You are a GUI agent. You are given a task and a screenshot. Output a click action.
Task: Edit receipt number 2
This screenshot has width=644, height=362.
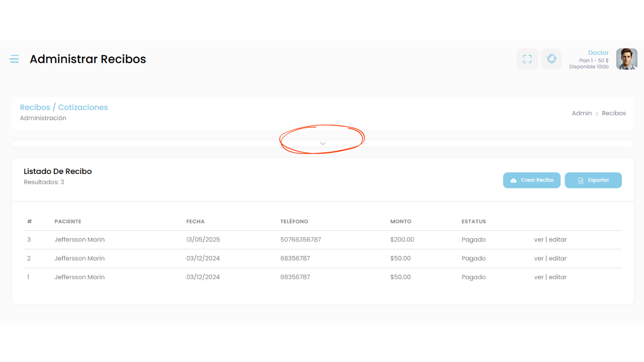click(557, 258)
